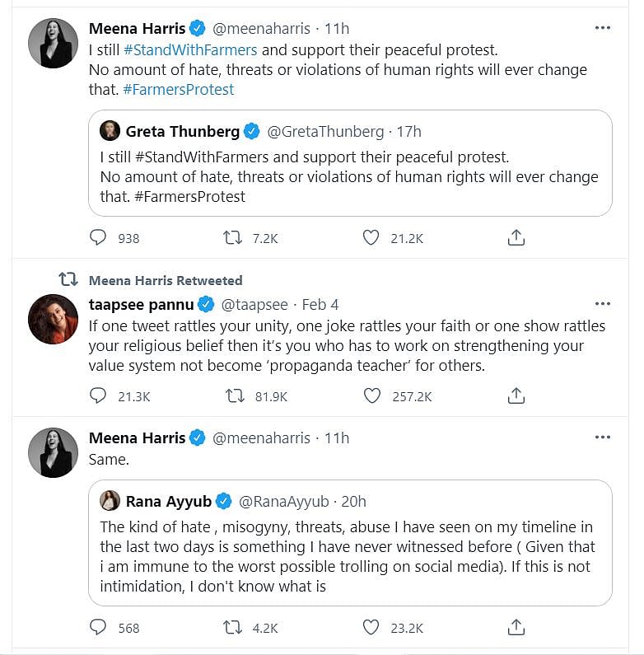Screen dimensions: 644x655
Task: Open the #FarmersProtest hashtag link
Action: click(178, 89)
